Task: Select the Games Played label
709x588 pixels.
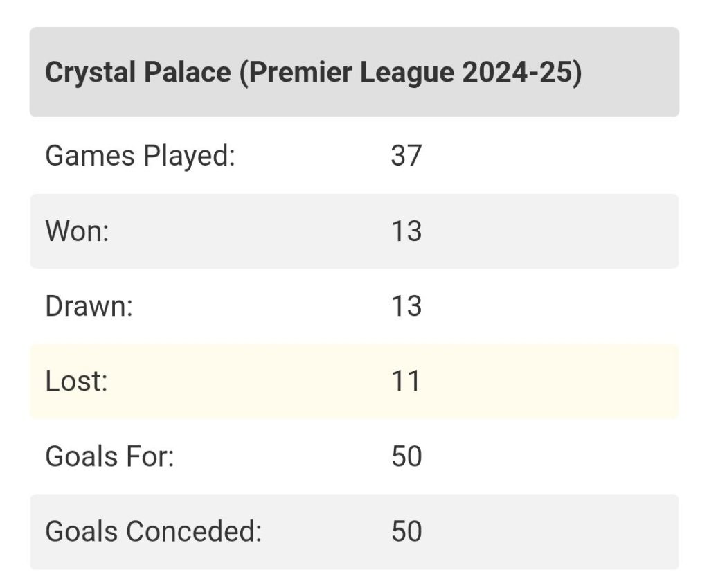Action: pyautogui.click(x=140, y=156)
